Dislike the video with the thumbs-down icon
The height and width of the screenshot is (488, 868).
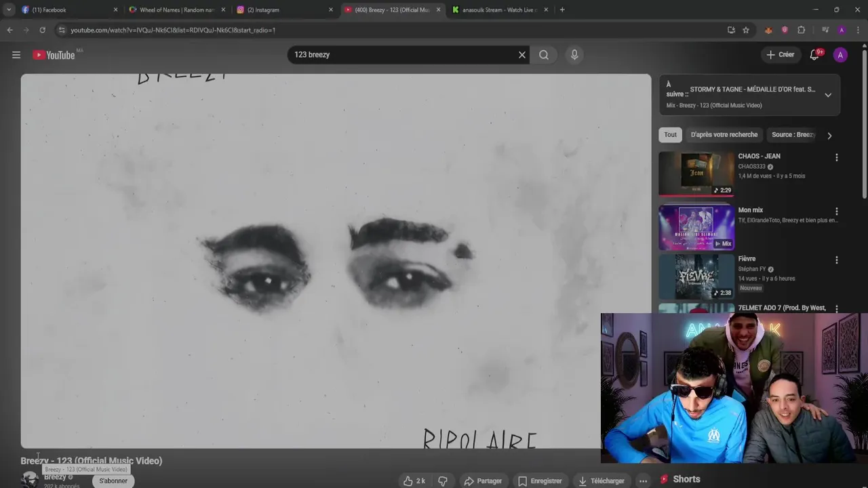[x=443, y=481]
